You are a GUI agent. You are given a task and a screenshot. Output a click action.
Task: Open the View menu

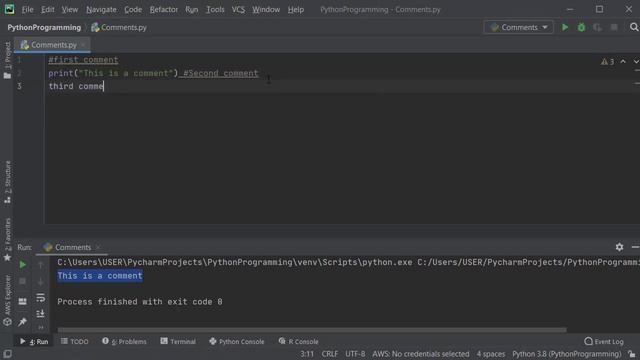tap(69, 9)
